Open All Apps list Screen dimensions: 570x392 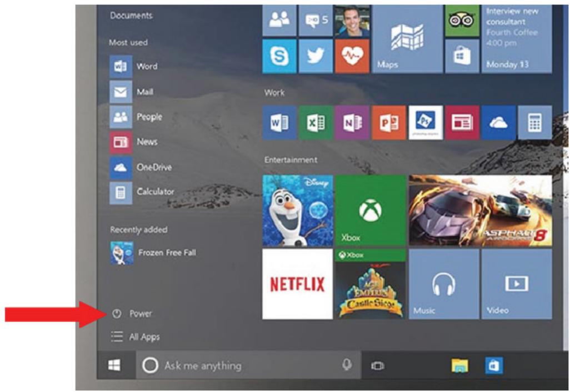(135, 337)
